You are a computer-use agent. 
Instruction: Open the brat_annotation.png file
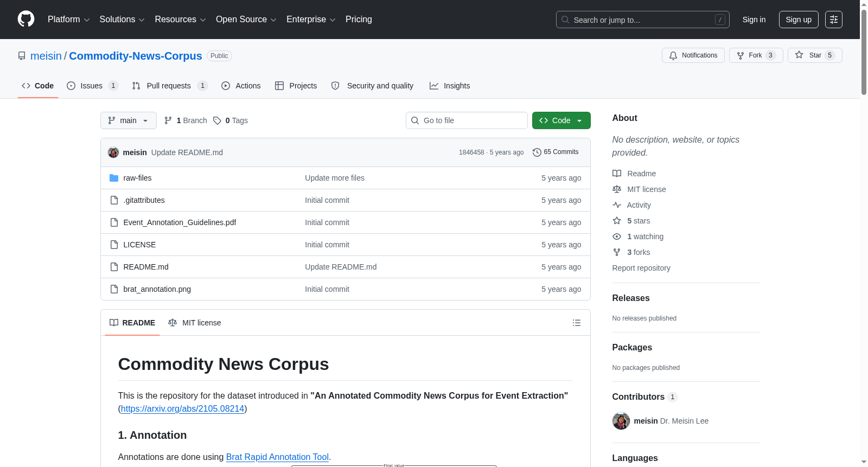(x=157, y=289)
